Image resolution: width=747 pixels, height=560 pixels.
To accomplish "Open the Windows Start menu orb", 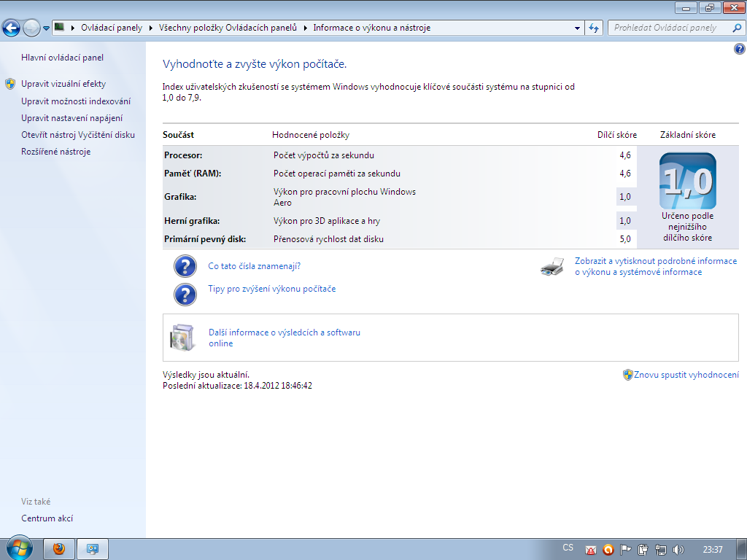I will 19,548.
